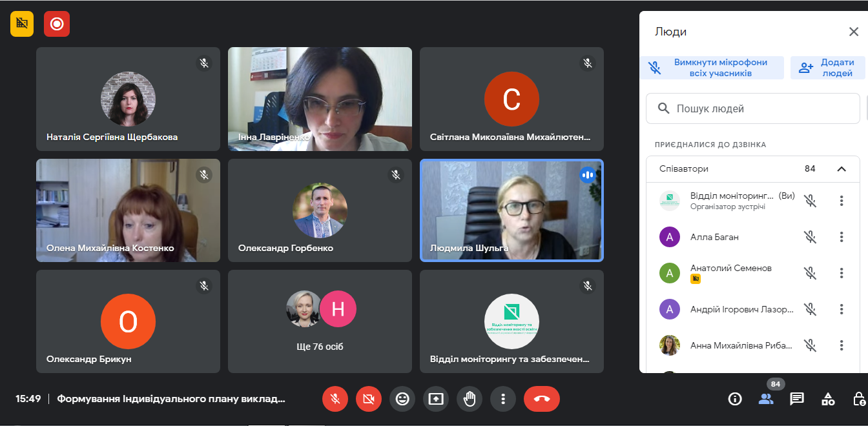868x426 pixels.
Task: Open the chat messages panel
Action: point(797,399)
